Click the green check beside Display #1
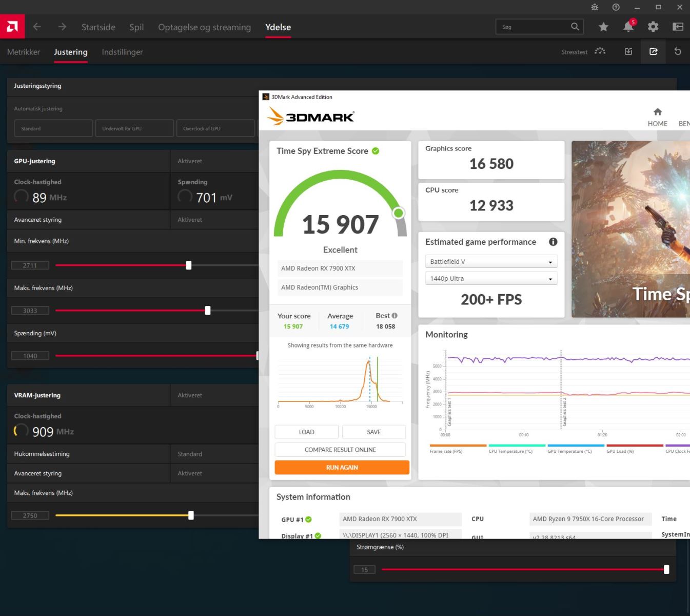Viewport: 690px width, 616px height. point(318,535)
